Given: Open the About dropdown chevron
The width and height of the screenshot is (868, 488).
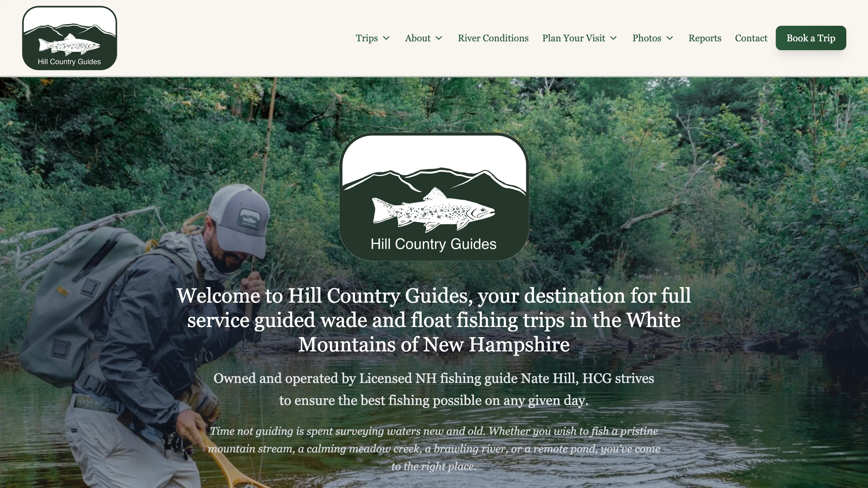Looking at the screenshot, I should point(440,38).
